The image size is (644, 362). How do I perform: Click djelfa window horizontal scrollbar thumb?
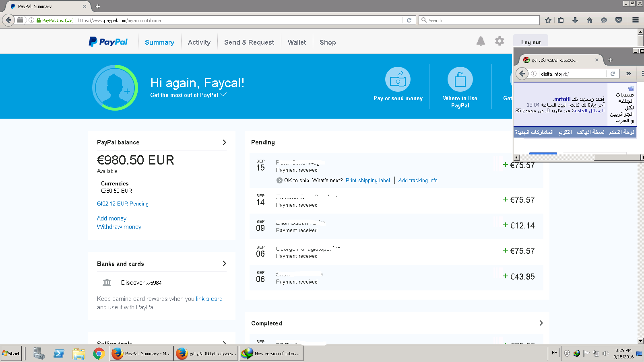[617, 158]
